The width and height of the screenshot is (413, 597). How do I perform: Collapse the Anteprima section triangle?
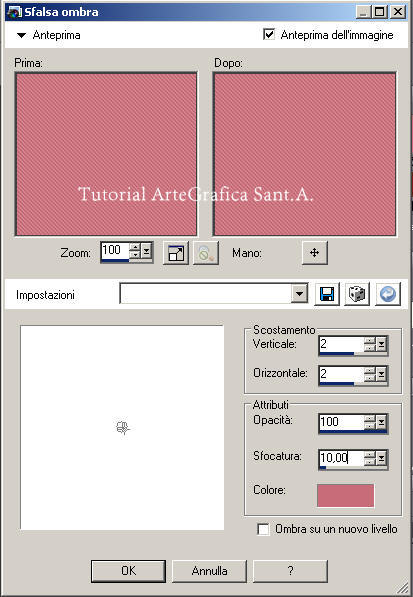tap(21, 35)
